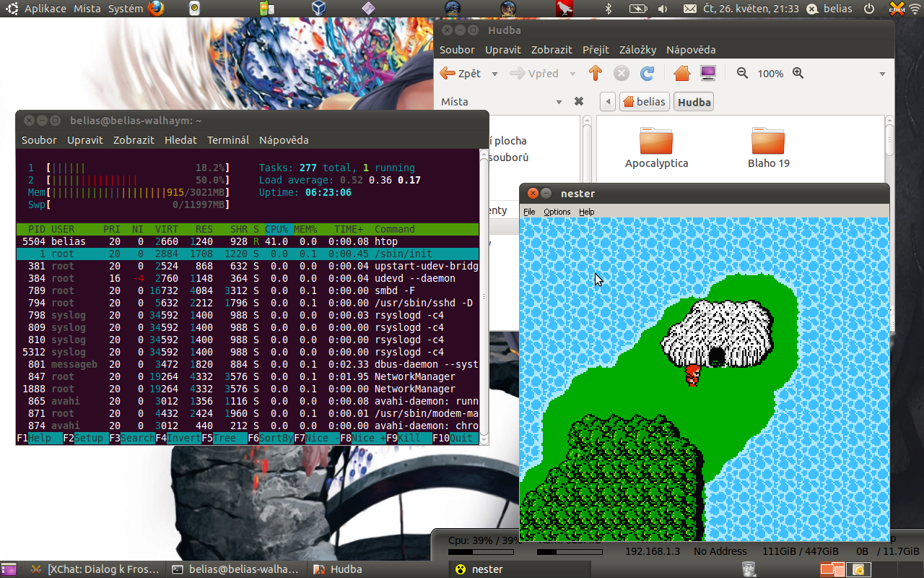Open File menu in nester
Image resolution: width=924 pixels, height=578 pixels.
tap(529, 212)
